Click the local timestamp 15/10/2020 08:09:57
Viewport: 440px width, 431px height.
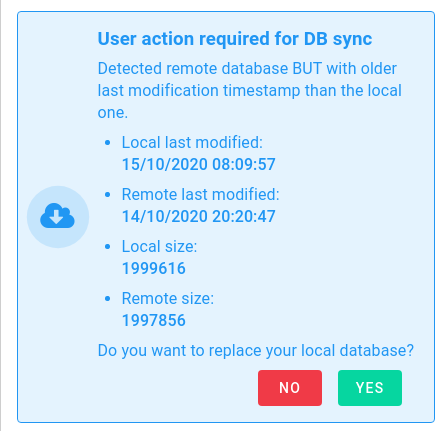(x=199, y=164)
